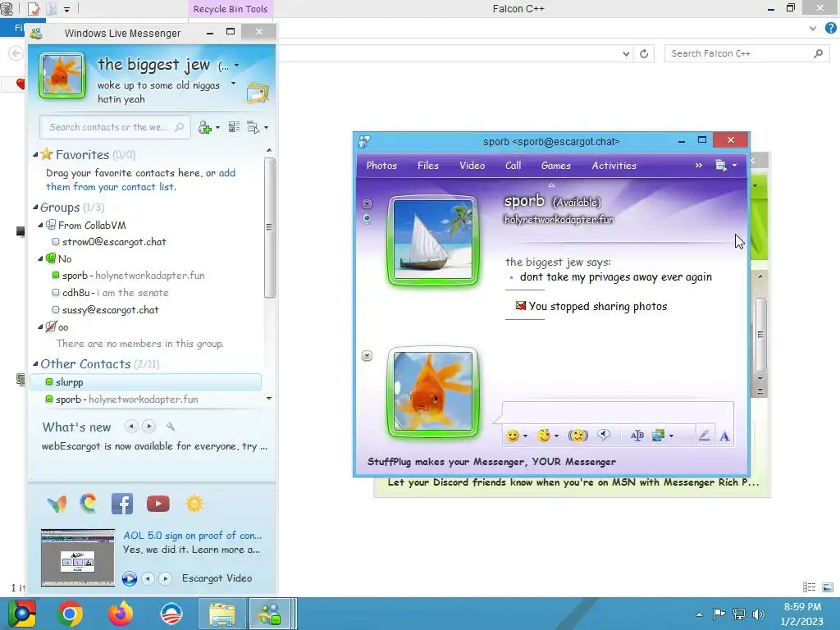Collapse the Favorites section

[35, 155]
